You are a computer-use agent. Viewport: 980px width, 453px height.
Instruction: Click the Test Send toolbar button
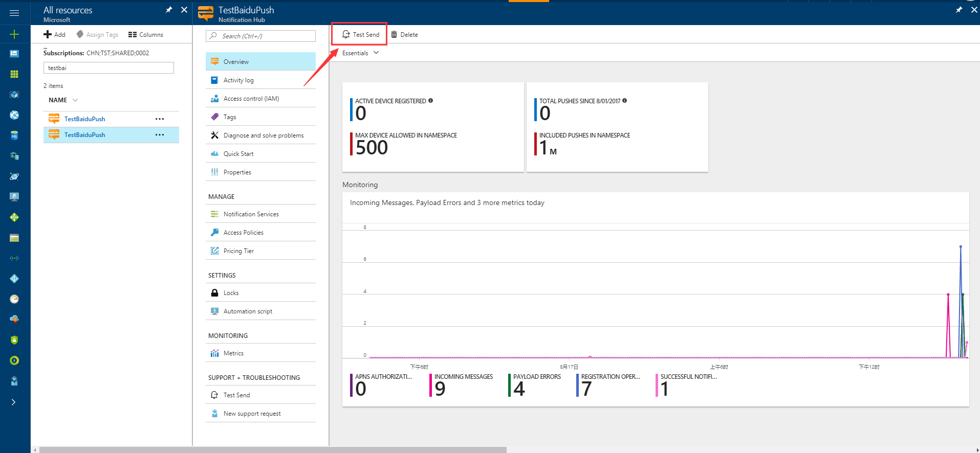pyautogui.click(x=361, y=34)
